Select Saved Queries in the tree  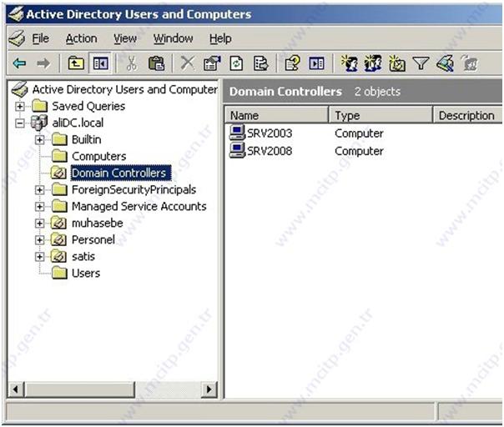(x=88, y=107)
